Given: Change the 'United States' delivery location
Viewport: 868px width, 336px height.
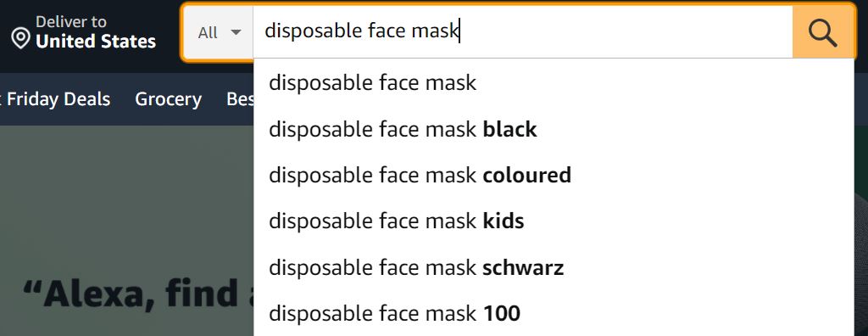Looking at the screenshot, I should [x=96, y=42].
